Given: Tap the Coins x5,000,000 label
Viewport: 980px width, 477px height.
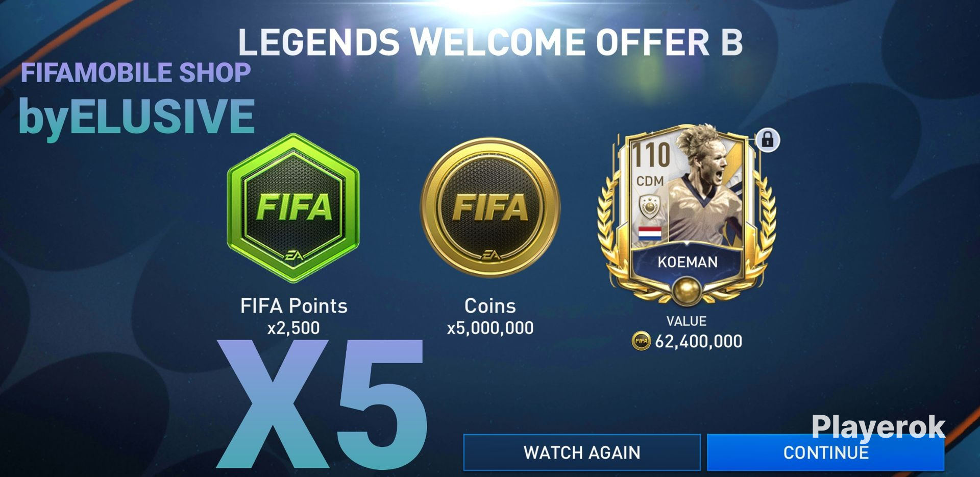Looking at the screenshot, I should 490,316.
